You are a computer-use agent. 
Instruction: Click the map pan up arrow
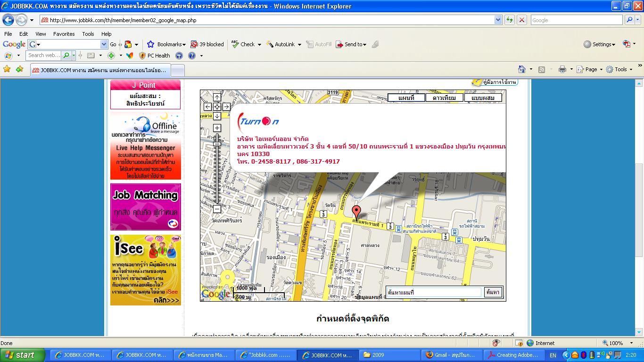(217, 97)
